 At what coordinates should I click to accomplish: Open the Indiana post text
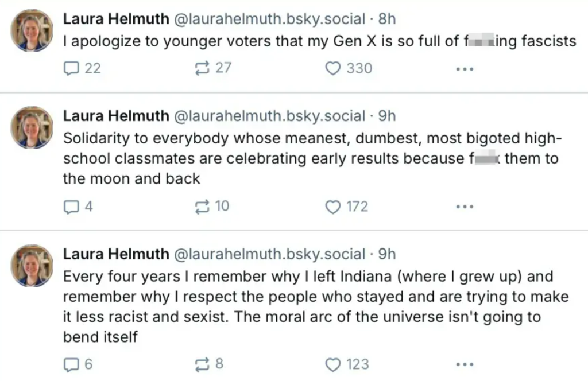[x=310, y=306]
